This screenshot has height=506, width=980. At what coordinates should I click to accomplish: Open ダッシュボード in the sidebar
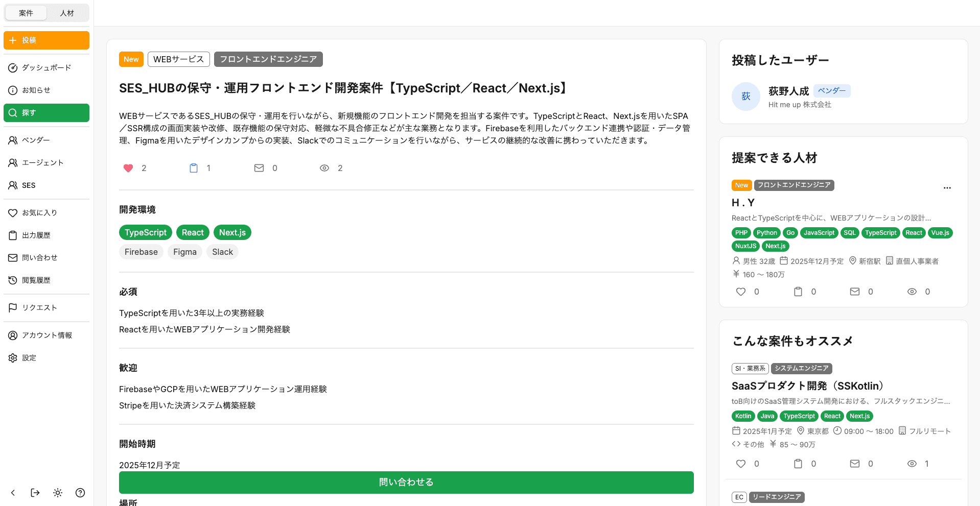coord(46,67)
